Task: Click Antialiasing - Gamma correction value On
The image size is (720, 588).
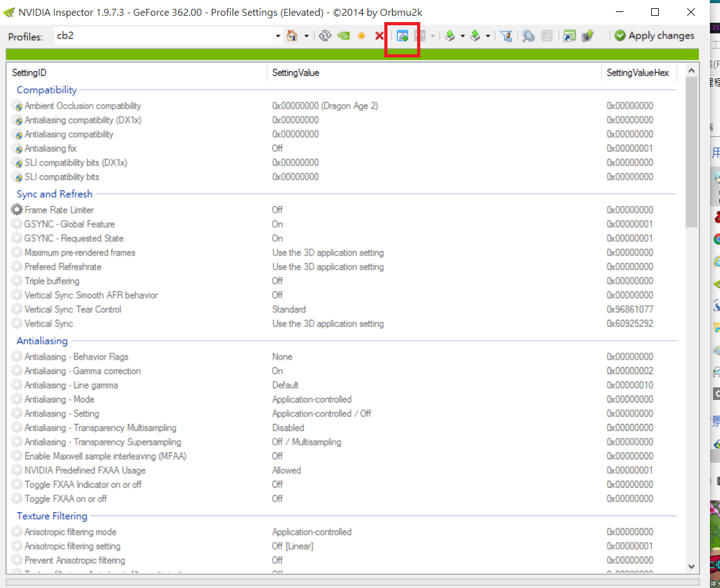Action: (278, 371)
